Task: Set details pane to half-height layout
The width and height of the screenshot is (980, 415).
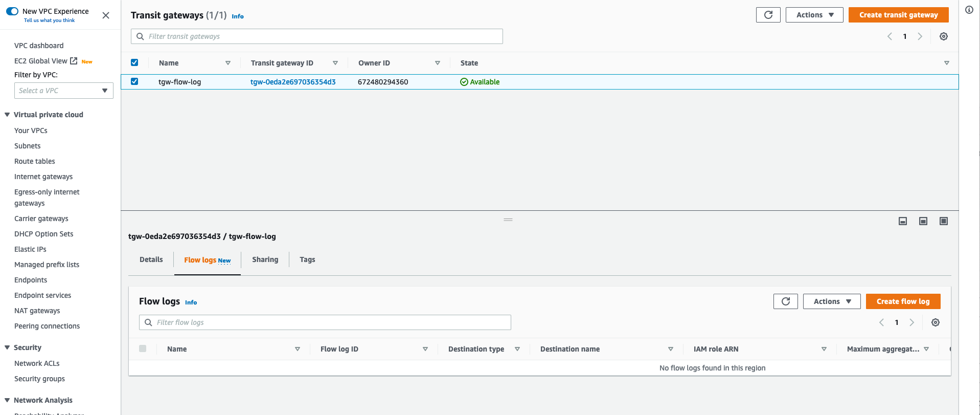Action: click(923, 221)
